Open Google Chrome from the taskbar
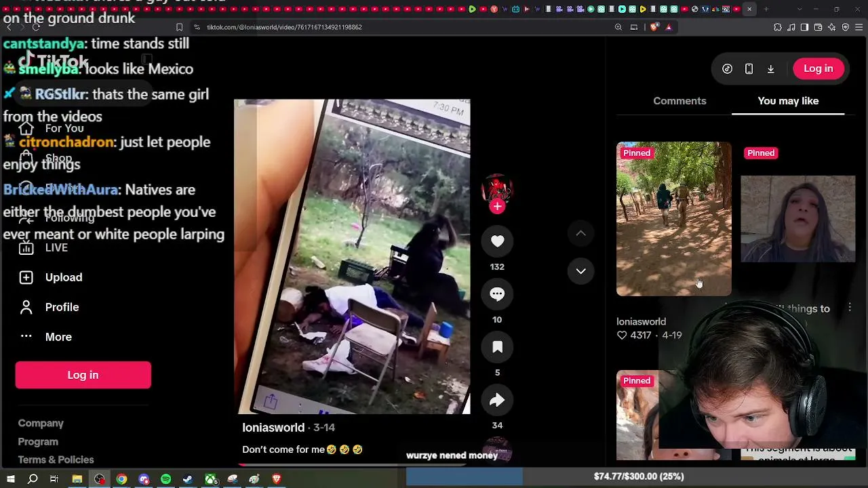 click(121, 479)
